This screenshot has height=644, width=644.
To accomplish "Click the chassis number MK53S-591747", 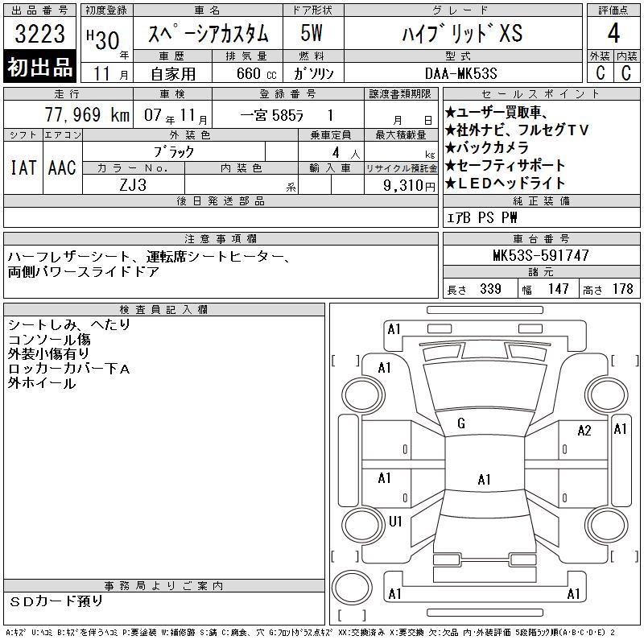I will click(x=540, y=255).
